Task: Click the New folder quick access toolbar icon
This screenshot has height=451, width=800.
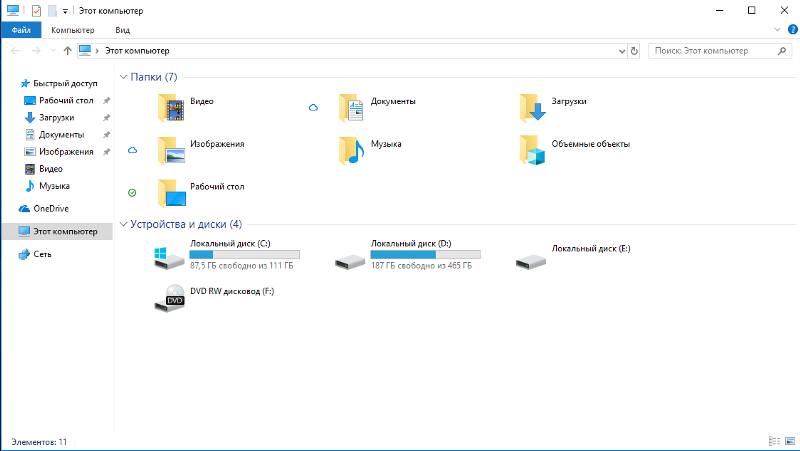Action: click(52, 11)
